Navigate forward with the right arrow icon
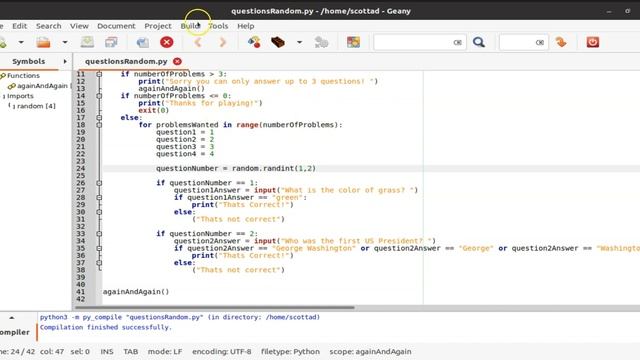This screenshot has width=640, height=360. tap(222, 42)
